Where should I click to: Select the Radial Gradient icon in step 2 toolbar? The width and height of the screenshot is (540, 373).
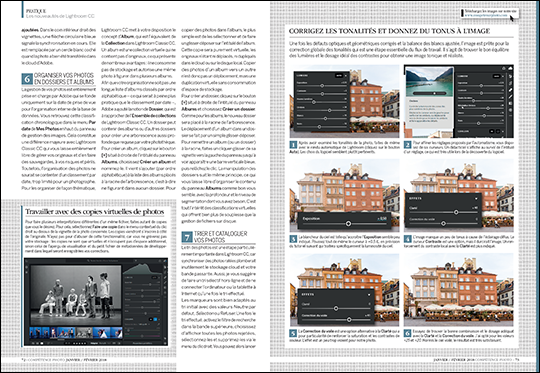510,110
